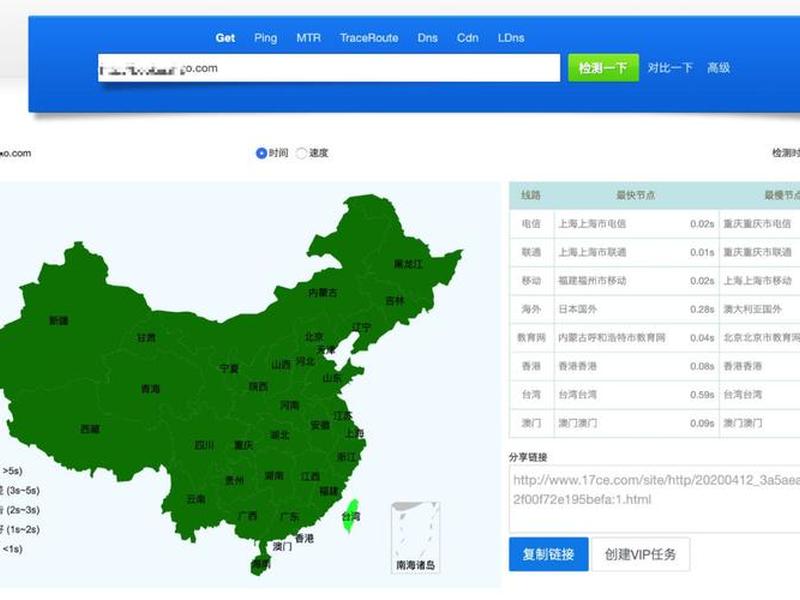Click 吉林 province on the map
Viewport: 800px width, 600px height.
pos(394,301)
